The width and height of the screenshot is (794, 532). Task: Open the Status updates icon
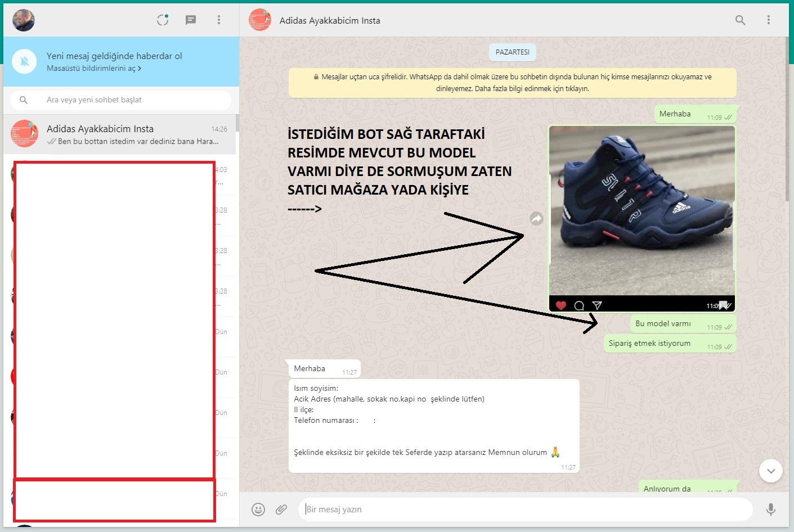[x=163, y=20]
